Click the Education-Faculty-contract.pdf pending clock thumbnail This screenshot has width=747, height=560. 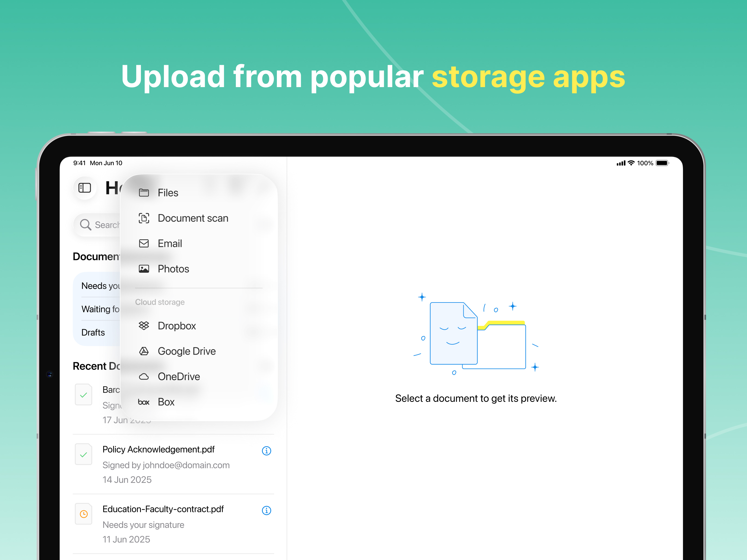pyautogui.click(x=84, y=514)
